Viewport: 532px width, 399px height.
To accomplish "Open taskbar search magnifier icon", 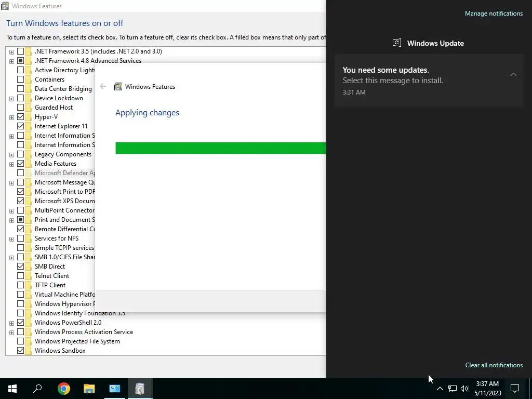I will 37,389.
